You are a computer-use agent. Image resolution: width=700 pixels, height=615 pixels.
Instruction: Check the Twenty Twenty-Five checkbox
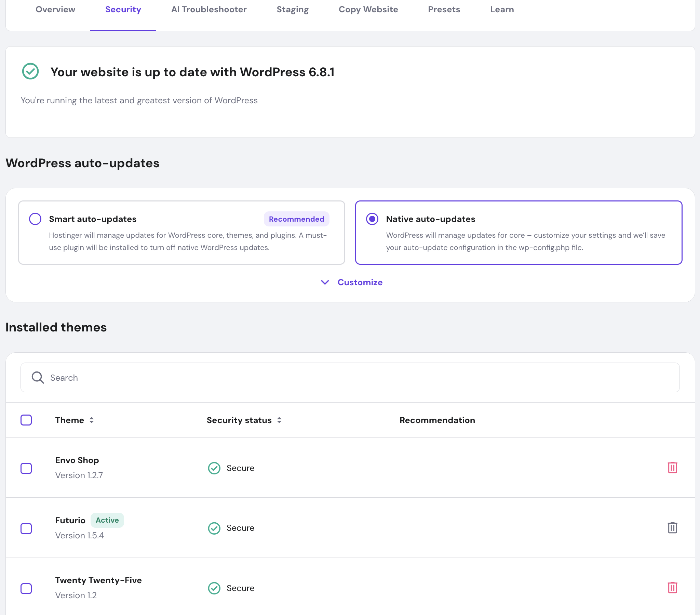26,588
